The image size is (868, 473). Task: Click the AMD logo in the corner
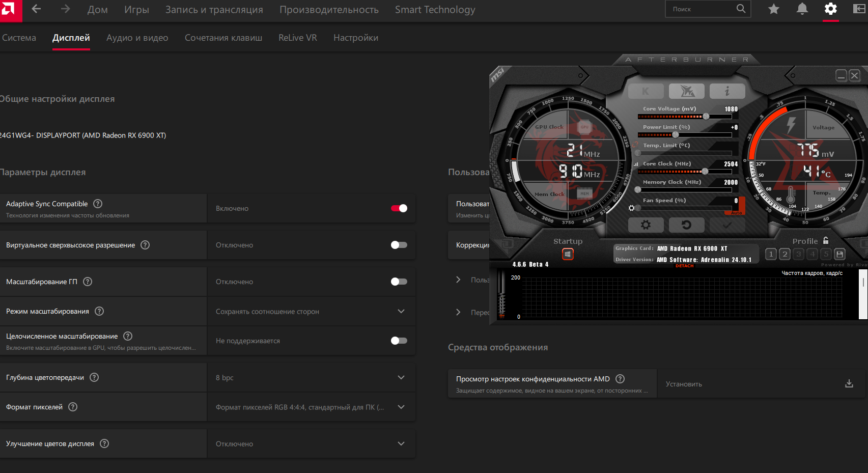point(9,10)
